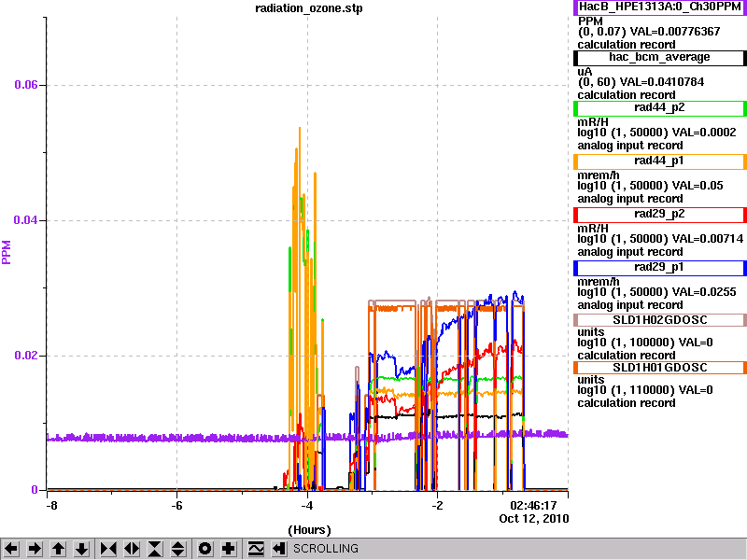Click the 02:46:17 timestamp label
Screen dimensions: 747x560
click(x=533, y=505)
